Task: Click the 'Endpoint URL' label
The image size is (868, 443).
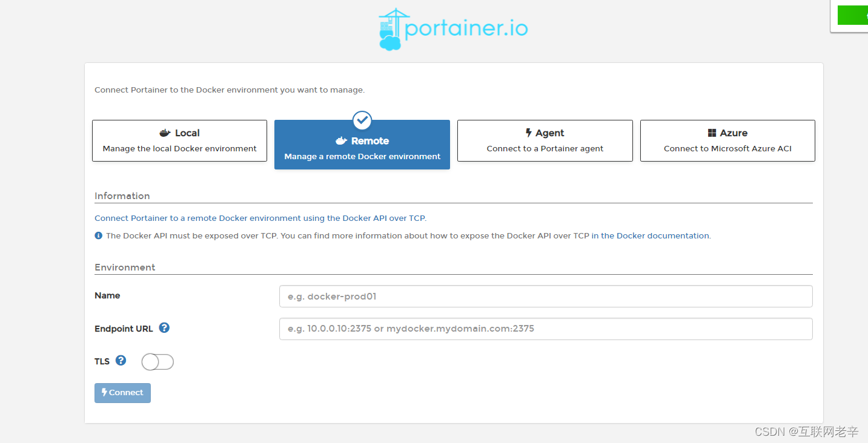Action: tap(124, 329)
